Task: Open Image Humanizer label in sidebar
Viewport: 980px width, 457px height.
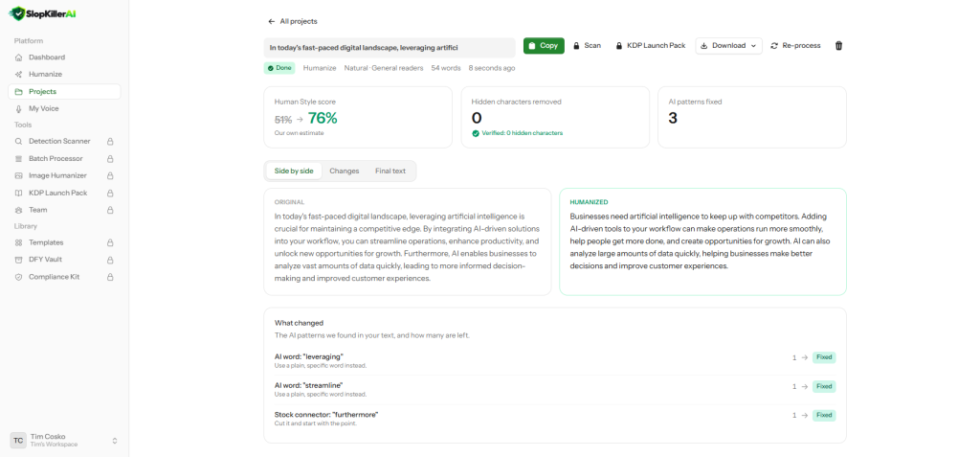Action: (57, 176)
